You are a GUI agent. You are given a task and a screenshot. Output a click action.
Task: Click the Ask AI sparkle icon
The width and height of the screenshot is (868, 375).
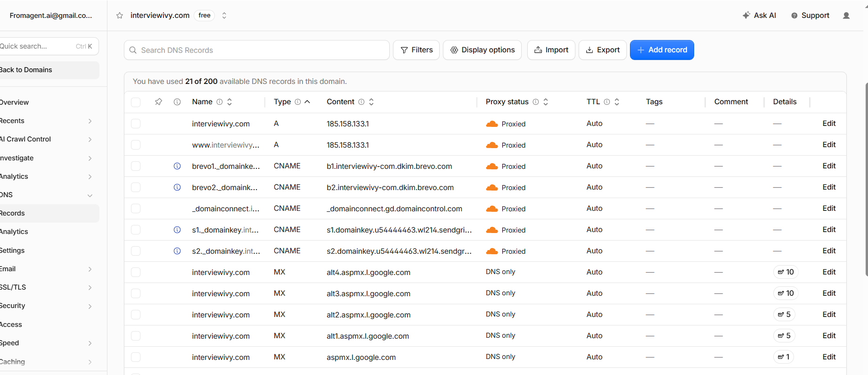[x=746, y=15]
